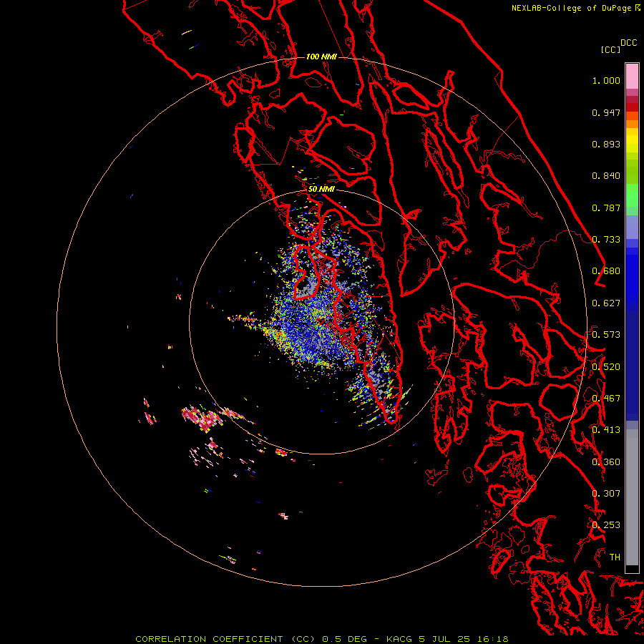Click the 16:18 timestamp in caption
The height and width of the screenshot is (644, 644).
(x=493, y=639)
